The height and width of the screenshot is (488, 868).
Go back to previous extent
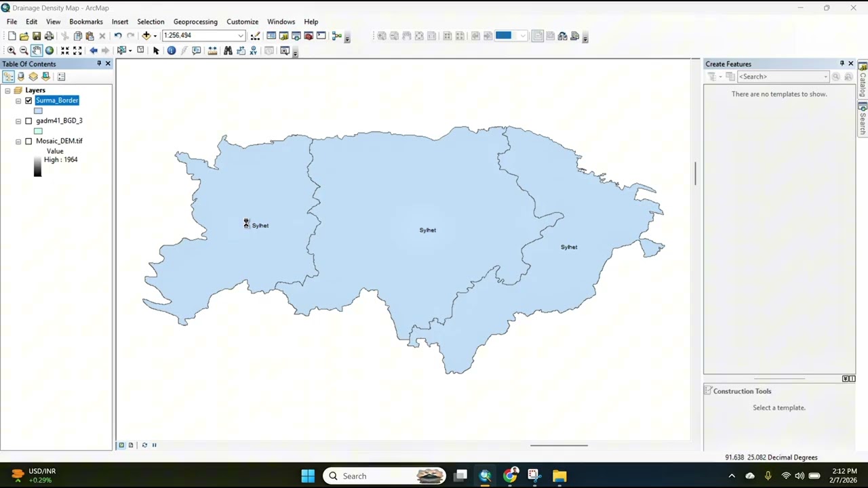(94, 50)
